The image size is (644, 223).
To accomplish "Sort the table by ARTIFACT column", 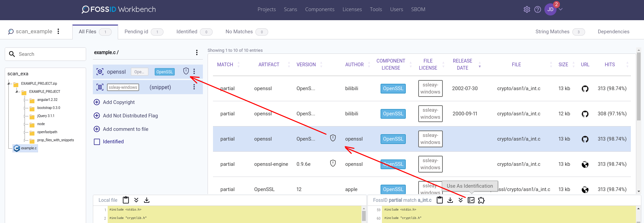I will (x=269, y=65).
